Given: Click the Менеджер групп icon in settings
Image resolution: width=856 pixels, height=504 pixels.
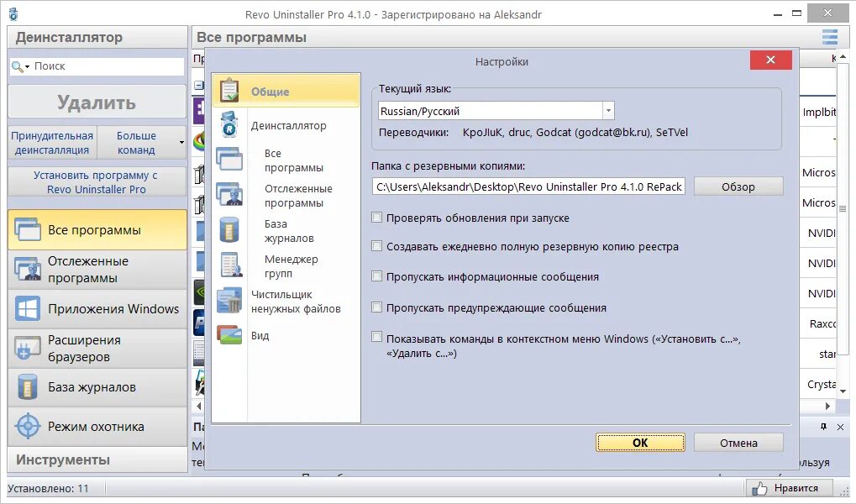Looking at the screenshot, I should click(231, 265).
